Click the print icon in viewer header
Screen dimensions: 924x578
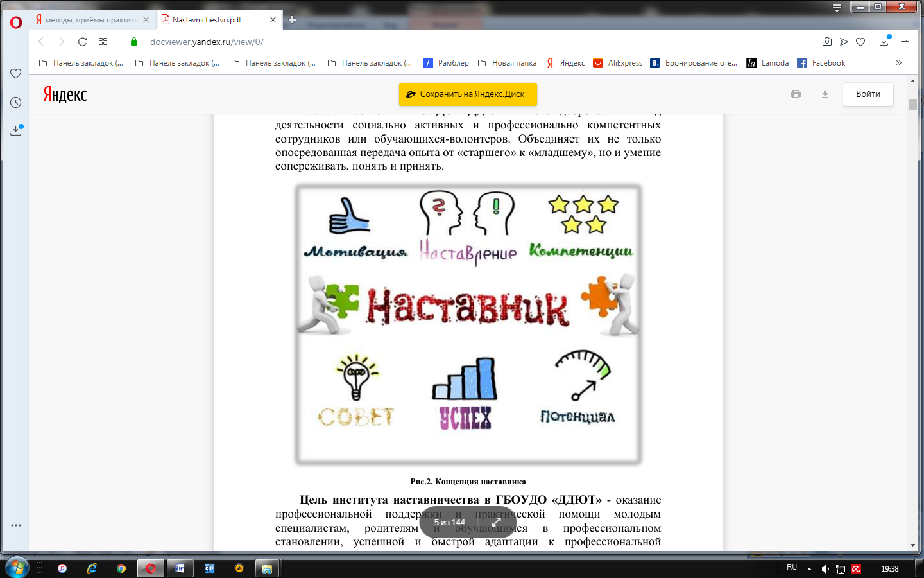[796, 94]
